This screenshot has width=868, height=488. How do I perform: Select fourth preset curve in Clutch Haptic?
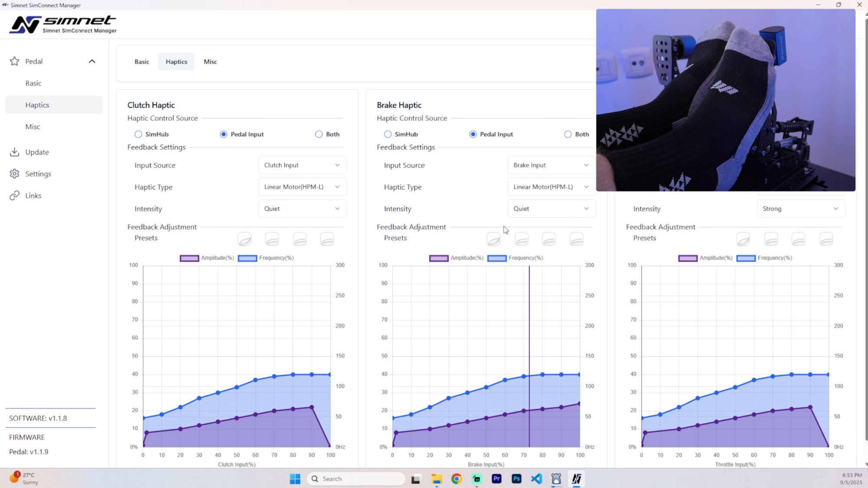click(x=327, y=239)
